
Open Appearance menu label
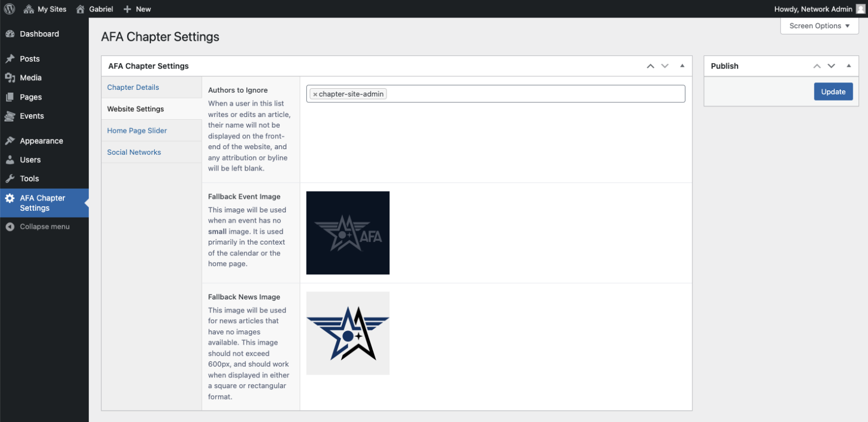[41, 141]
